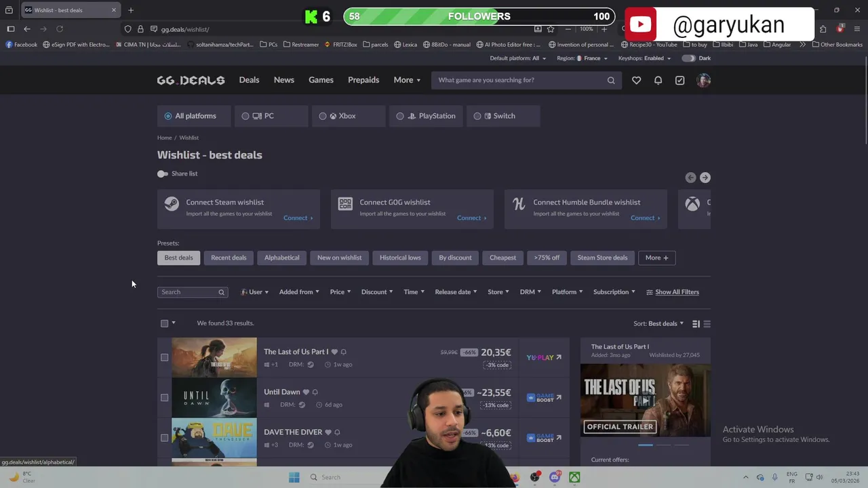Open the Sort: Best deals dropdown
868x488 pixels.
(x=658, y=324)
